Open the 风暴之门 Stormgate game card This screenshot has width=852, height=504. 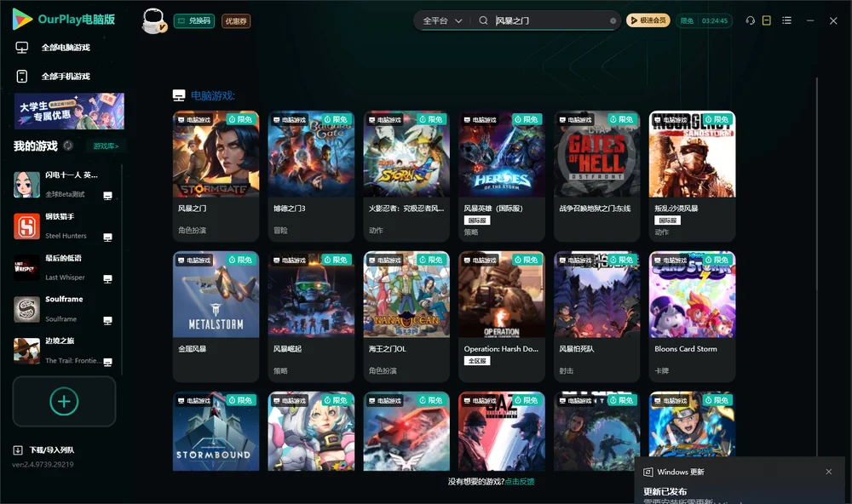tap(216, 176)
